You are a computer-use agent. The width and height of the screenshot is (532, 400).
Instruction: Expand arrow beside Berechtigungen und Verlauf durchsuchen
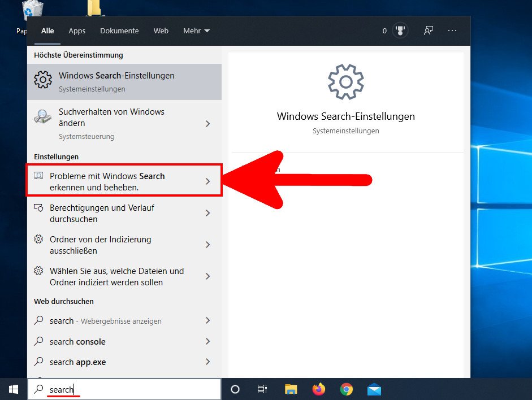[x=207, y=213]
